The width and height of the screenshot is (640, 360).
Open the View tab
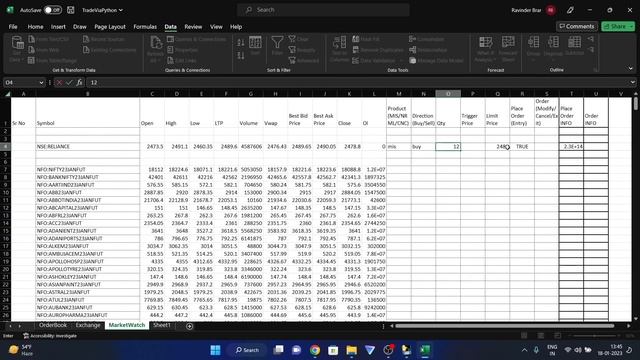[x=216, y=27]
